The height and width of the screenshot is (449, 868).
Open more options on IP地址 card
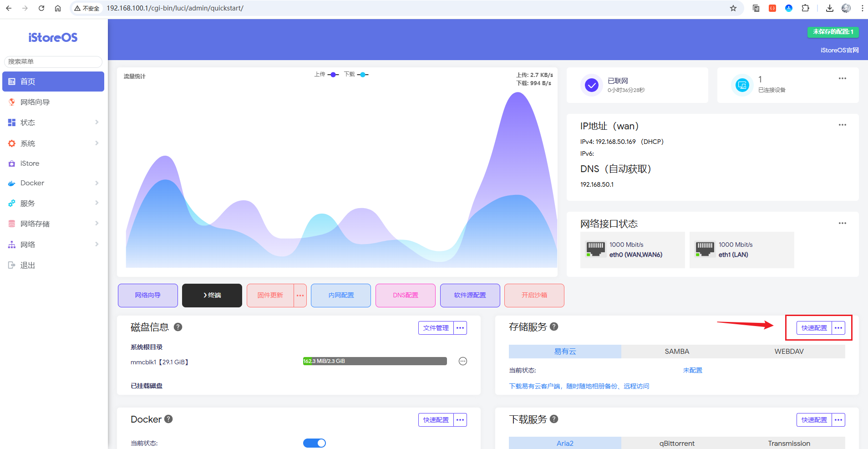click(843, 125)
